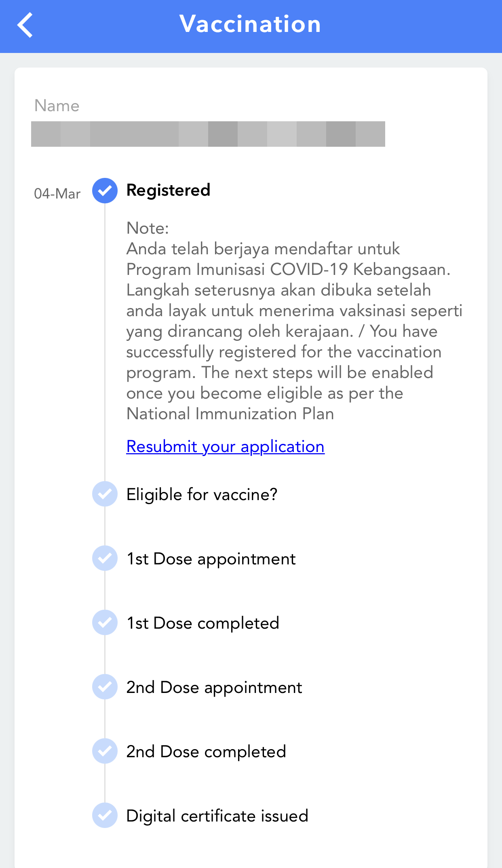The image size is (502, 868).
Task: Open the Resubmit your application link
Action: click(225, 447)
